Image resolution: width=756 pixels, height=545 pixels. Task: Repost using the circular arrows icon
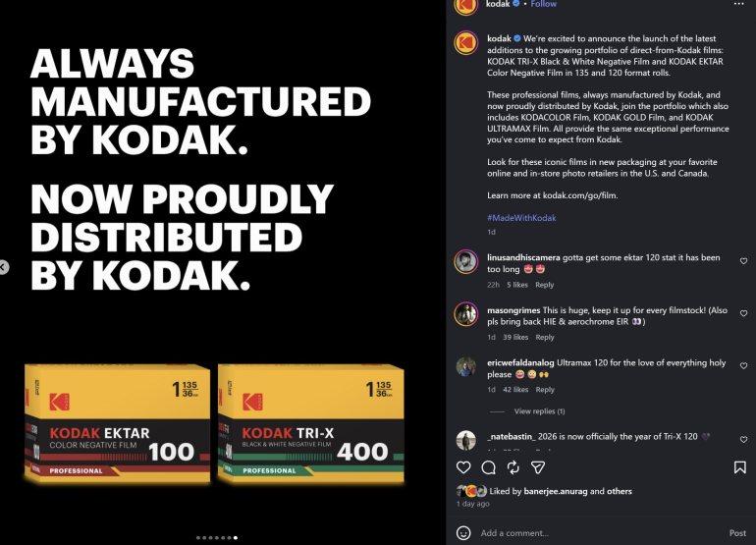[513, 467]
